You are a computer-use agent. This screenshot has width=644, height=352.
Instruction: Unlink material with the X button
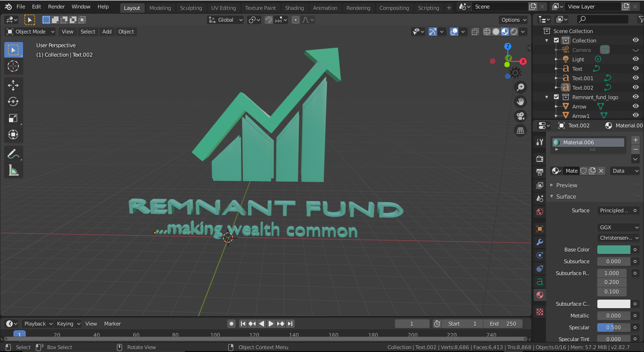pos(601,171)
